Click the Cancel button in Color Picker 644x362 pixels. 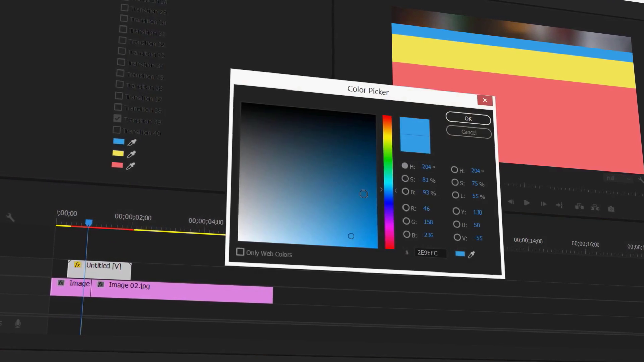[x=468, y=132]
